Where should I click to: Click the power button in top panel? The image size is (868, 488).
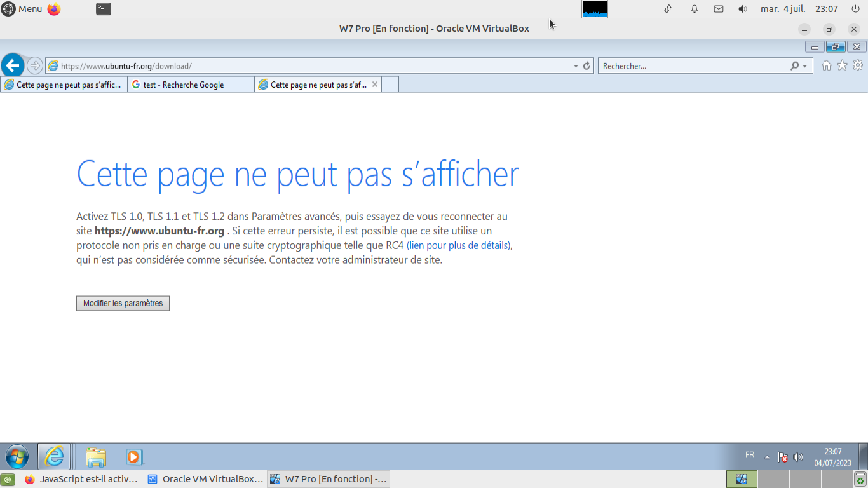coord(855,9)
